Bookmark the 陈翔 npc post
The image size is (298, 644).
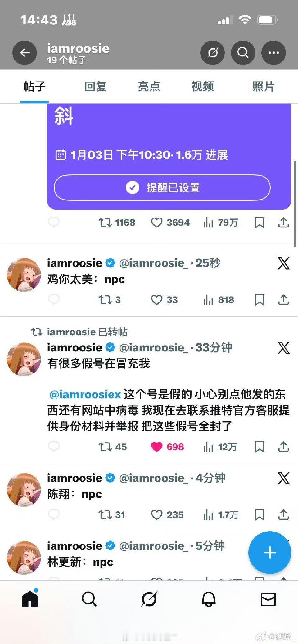[x=260, y=515]
